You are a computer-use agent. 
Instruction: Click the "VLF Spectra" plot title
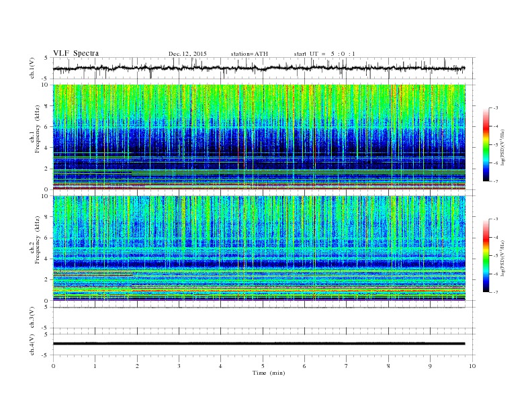tap(76, 53)
